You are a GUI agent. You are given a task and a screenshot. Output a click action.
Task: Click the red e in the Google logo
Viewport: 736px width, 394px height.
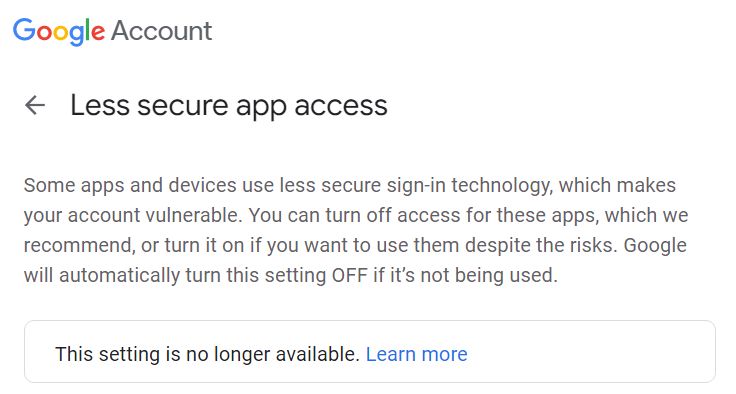click(97, 33)
